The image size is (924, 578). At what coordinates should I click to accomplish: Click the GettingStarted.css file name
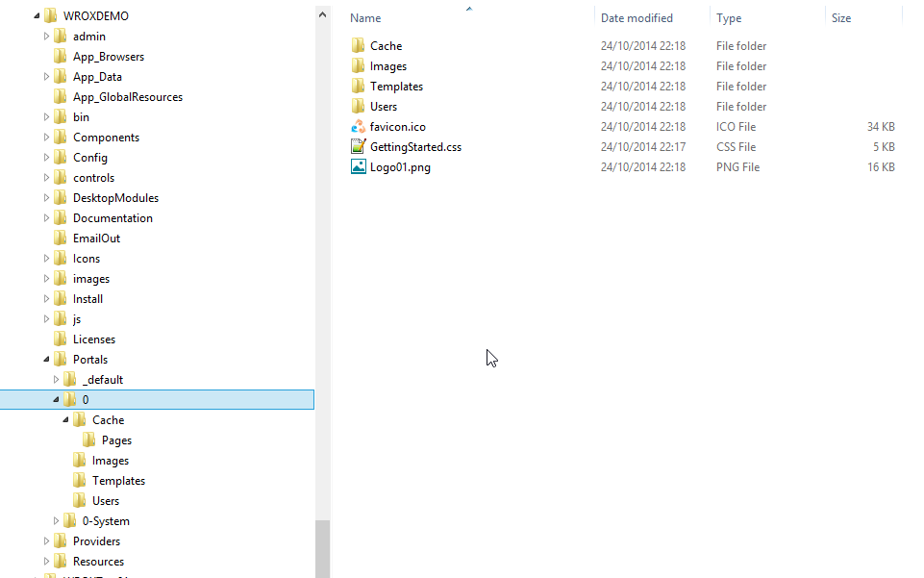(415, 147)
